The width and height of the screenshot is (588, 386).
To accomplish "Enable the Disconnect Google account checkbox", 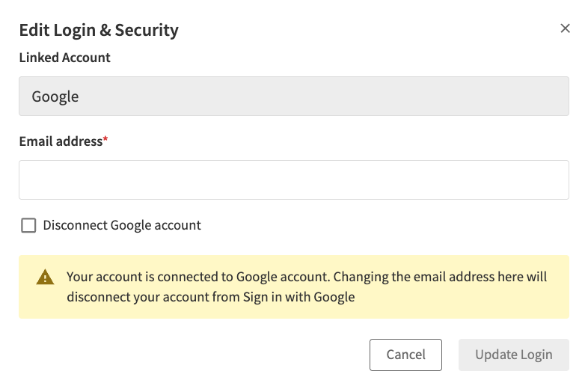I will pyautogui.click(x=28, y=225).
